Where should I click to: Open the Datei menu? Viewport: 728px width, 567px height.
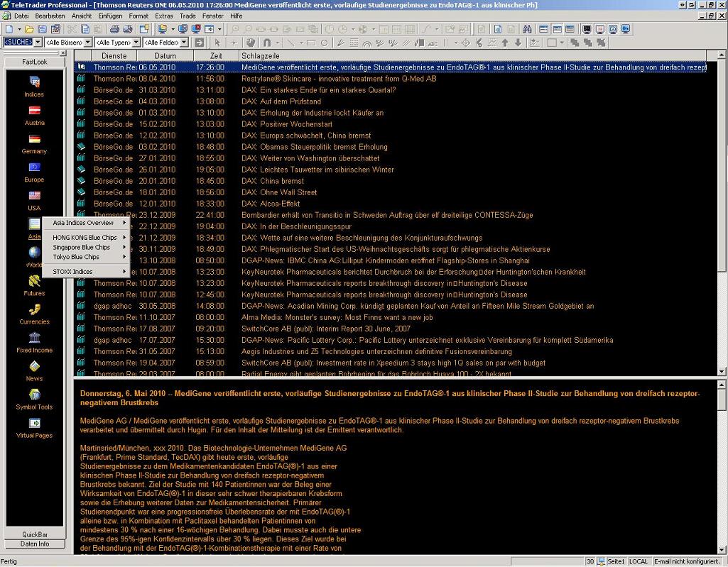(x=21, y=16)
